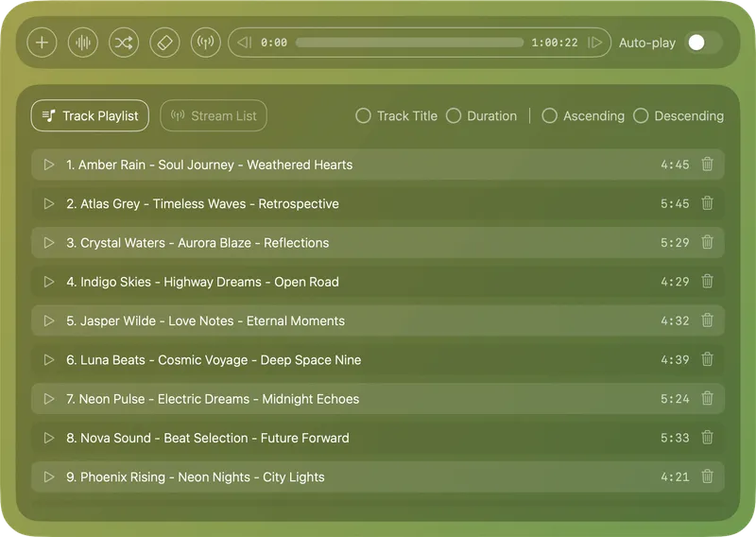Viewport: 756px width, 537px height.
Task: Toggle the shuffle icon
Action: [124, 43]
